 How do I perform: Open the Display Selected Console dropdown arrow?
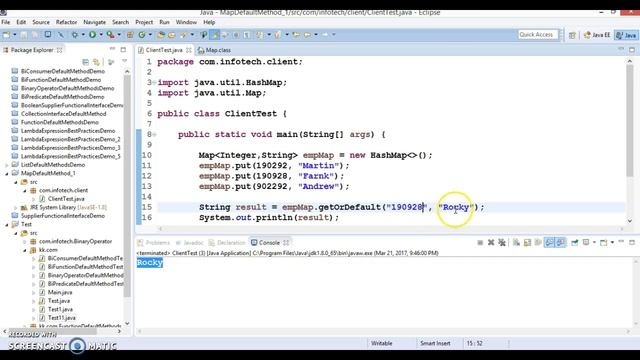click(594, 242)
